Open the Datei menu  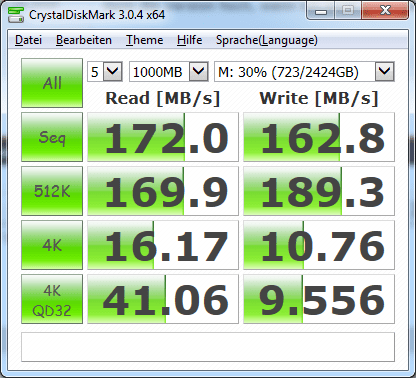tap(28, 40)
